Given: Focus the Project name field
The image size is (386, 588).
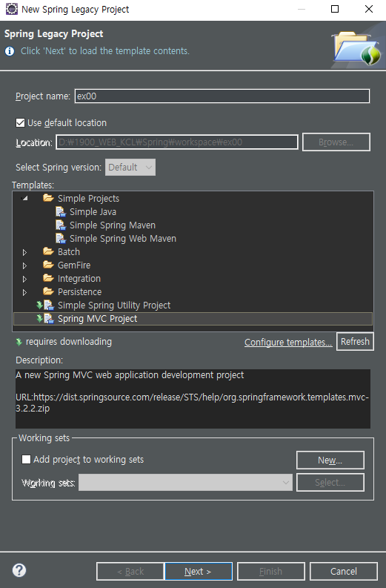Looking at the screenshot, I should click(x=222, y=96).
